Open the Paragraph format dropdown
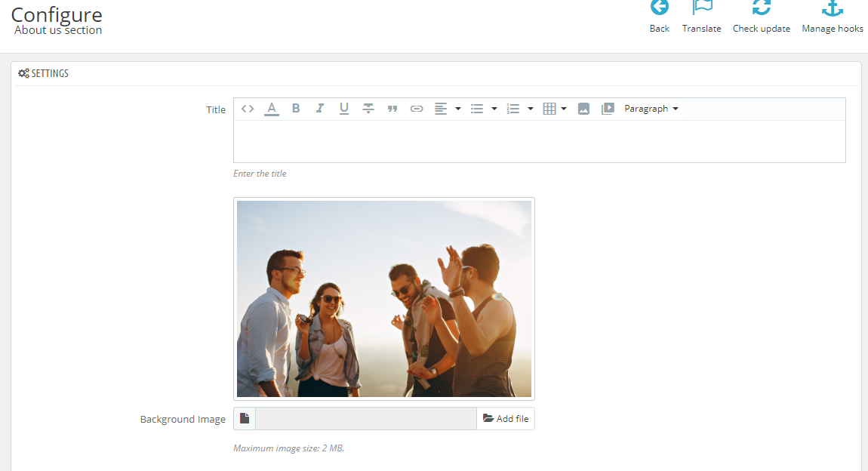The width and height of the screenshot is (868, 471). 651,109
